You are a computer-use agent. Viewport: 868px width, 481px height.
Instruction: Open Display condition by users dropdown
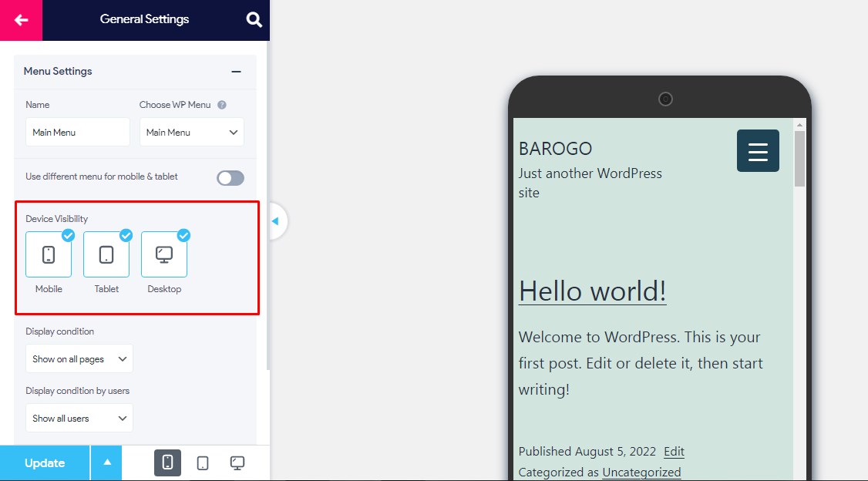pyautogui.click(x=79, y=418)
